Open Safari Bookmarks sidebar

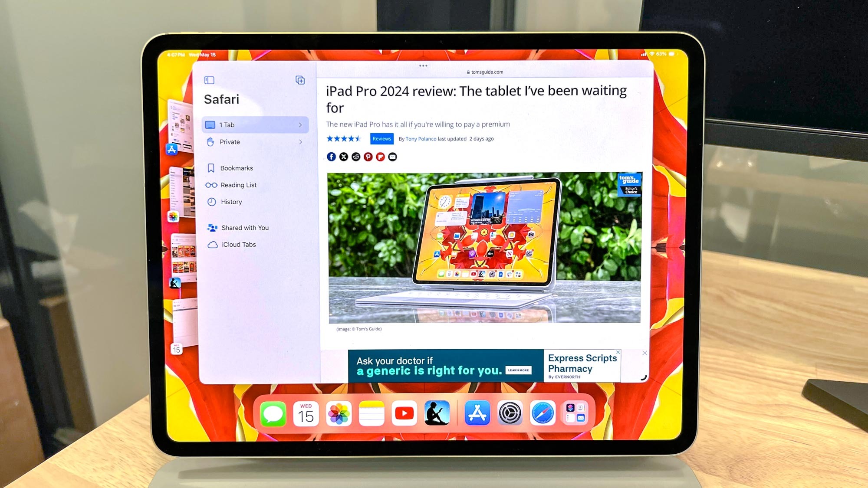pyautogui.click(x=236, y=168)
